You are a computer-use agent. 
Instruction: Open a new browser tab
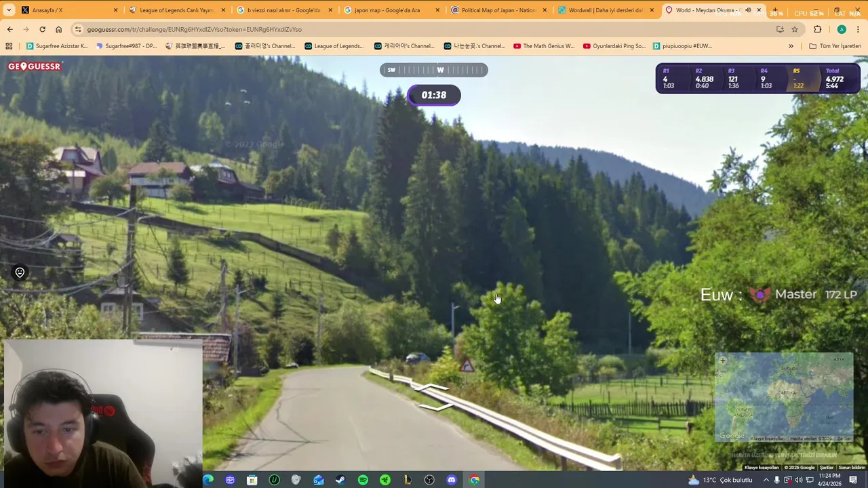(x=776, y=10)
